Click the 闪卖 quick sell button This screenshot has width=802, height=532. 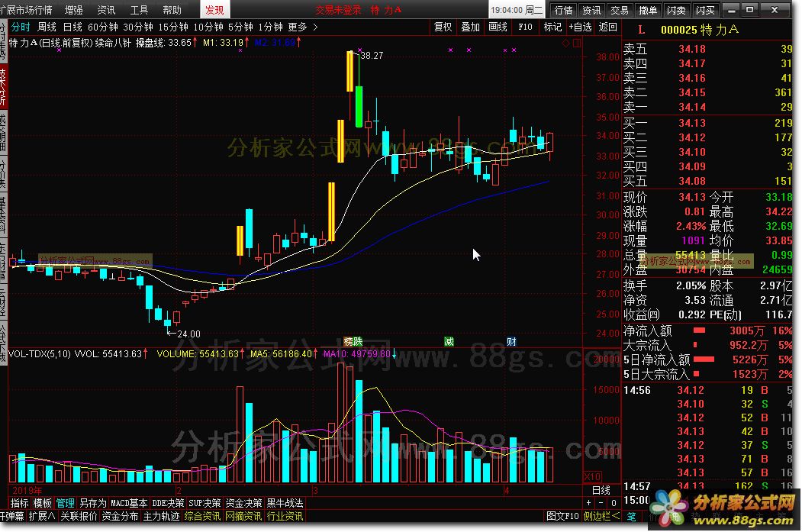[676, 10]
